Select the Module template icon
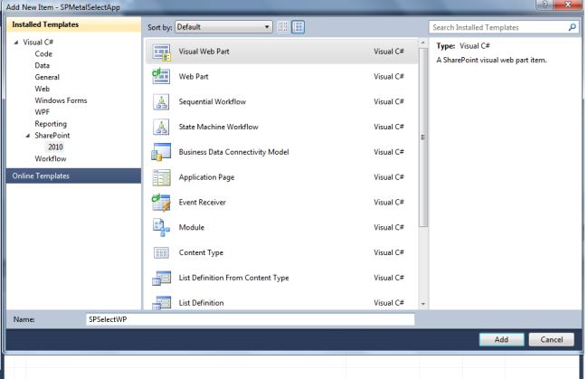The width and height of the screenshot is (588, 379). click(161, 228)
